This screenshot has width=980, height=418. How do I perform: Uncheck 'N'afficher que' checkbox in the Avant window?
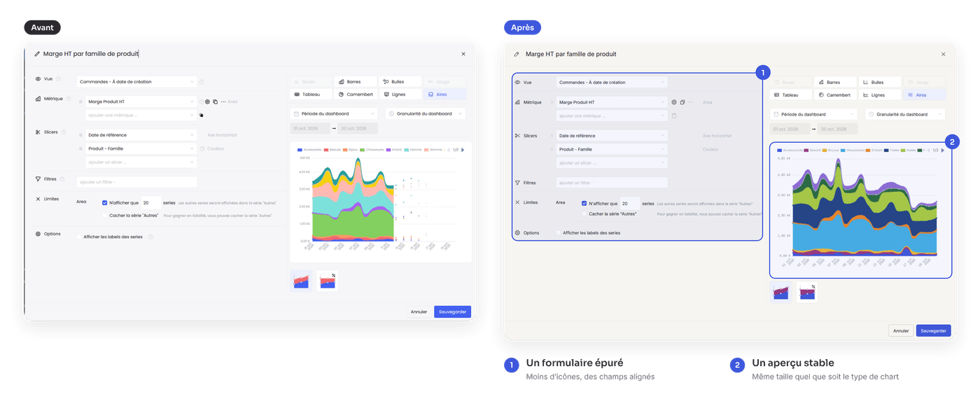[x=105, y=203]
